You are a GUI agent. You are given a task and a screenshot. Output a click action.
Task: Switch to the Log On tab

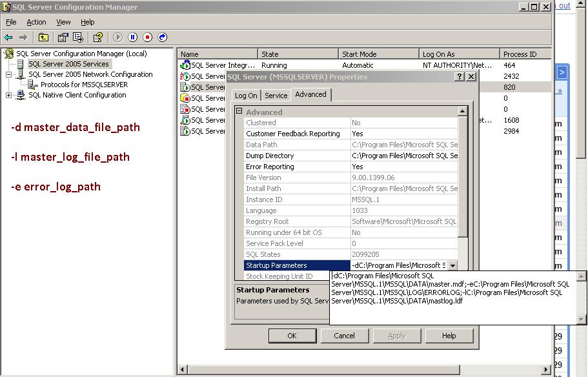tap(246, 96)
